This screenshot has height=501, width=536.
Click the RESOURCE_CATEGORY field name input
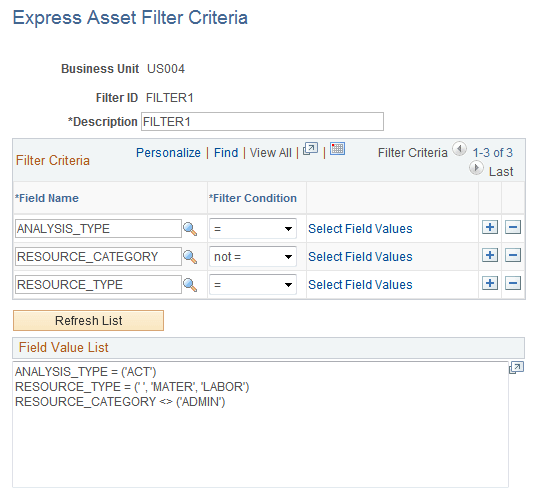pos(98,257)
